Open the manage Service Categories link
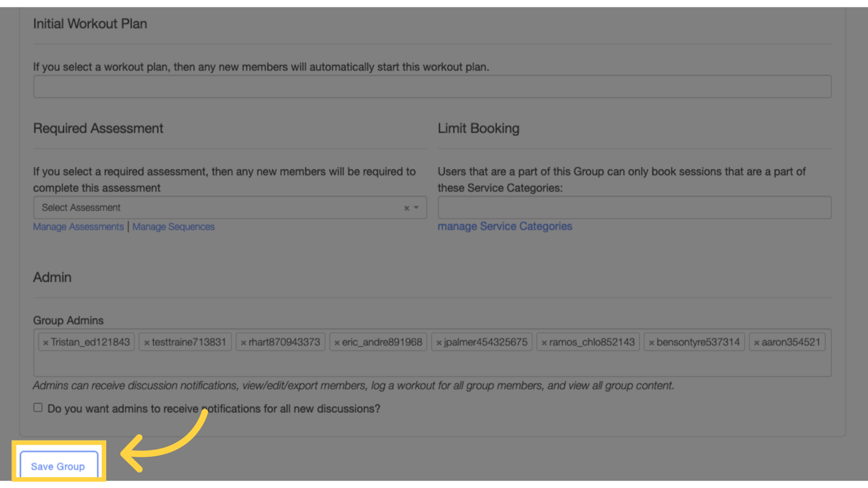The image size is (868, 488). (505, 226)
